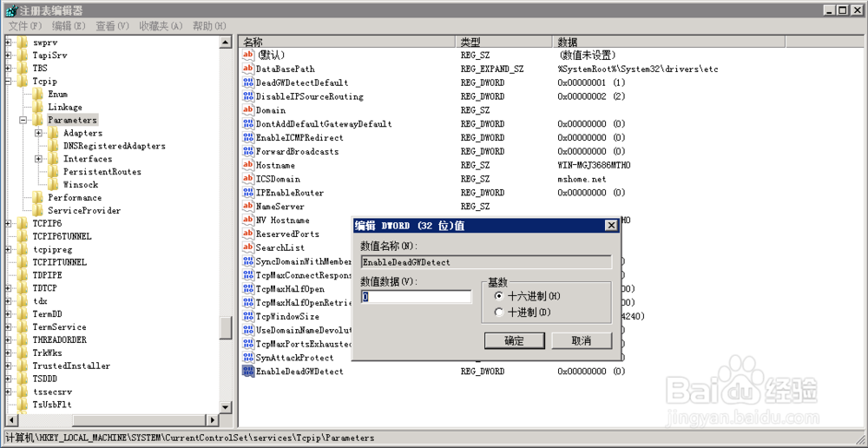Click the DisableIPSourceRouting DWORD icon
The width and height of the screenshot is (868, 448).
click(x=248, y=96)
